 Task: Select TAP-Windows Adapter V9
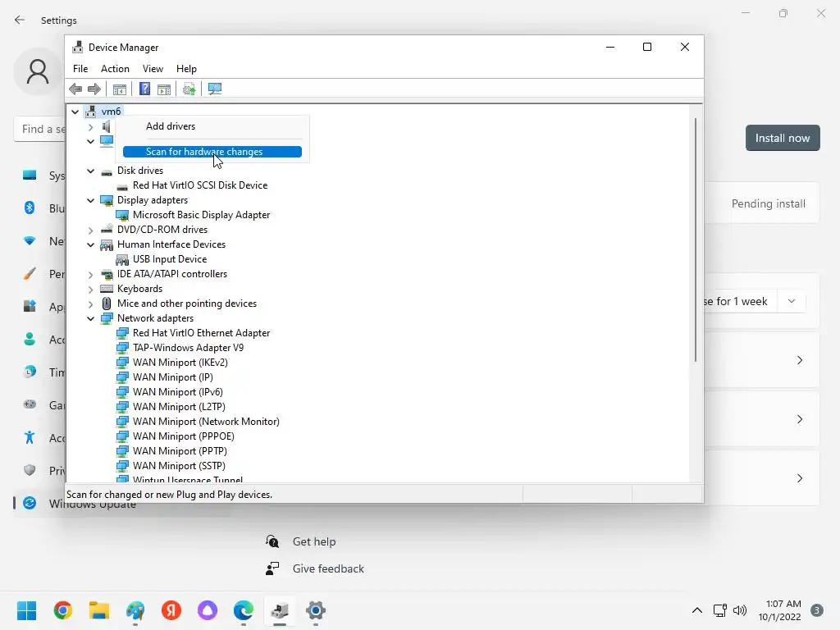coord(188,348)
